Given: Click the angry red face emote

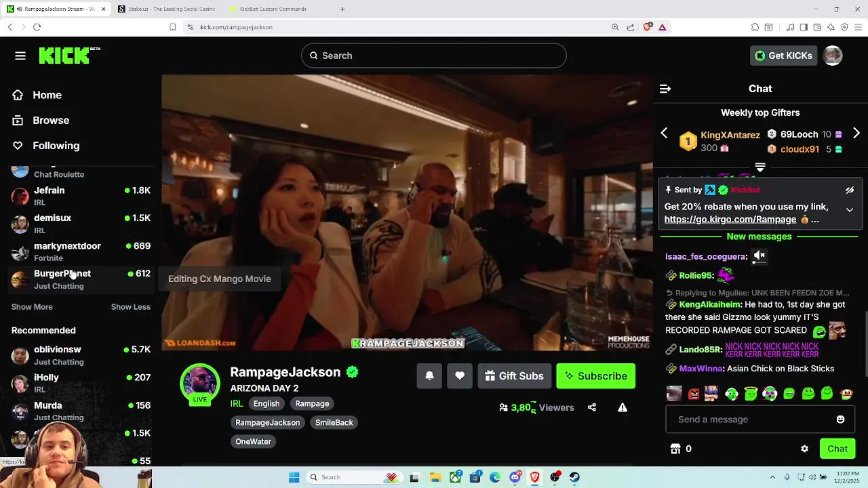Looking at the screenshot, I should 693,393.
